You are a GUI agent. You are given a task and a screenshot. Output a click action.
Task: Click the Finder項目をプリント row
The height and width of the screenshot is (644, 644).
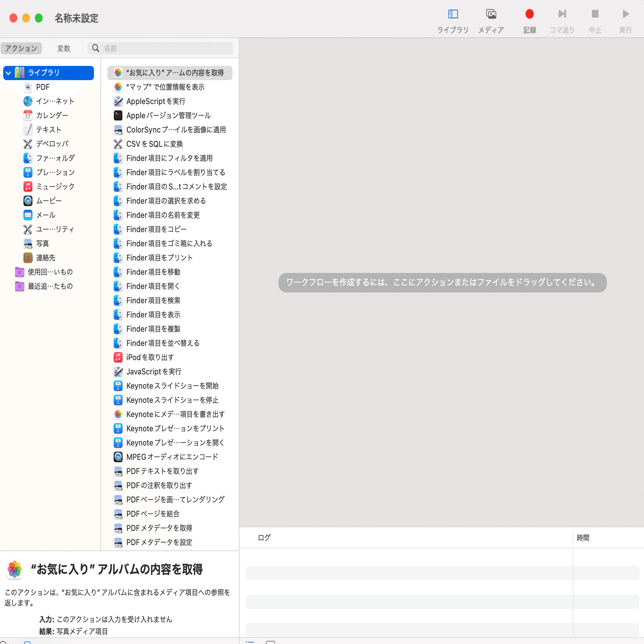tap(170, 258)
